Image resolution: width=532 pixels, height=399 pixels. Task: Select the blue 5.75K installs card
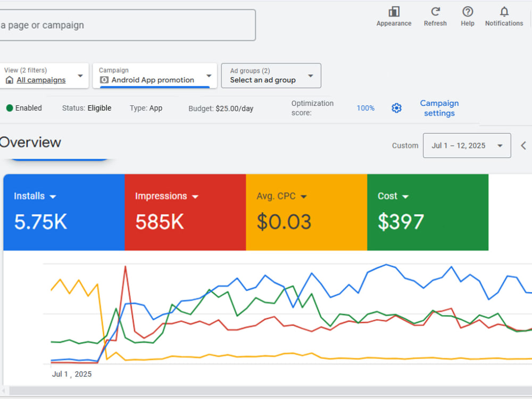64,212
